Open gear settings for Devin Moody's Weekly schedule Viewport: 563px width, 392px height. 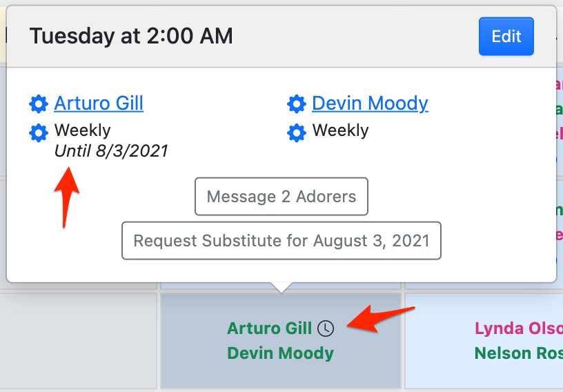click(297, 131)
